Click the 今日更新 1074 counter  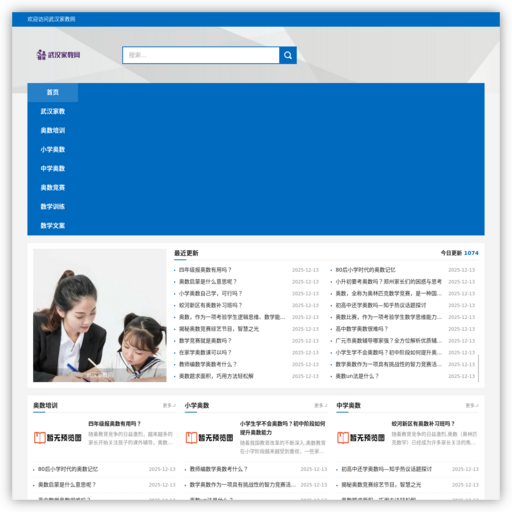coord(460,253)
